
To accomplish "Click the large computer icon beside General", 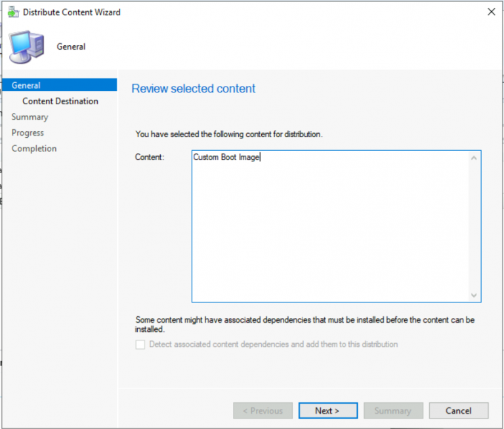I will point(27,47).
